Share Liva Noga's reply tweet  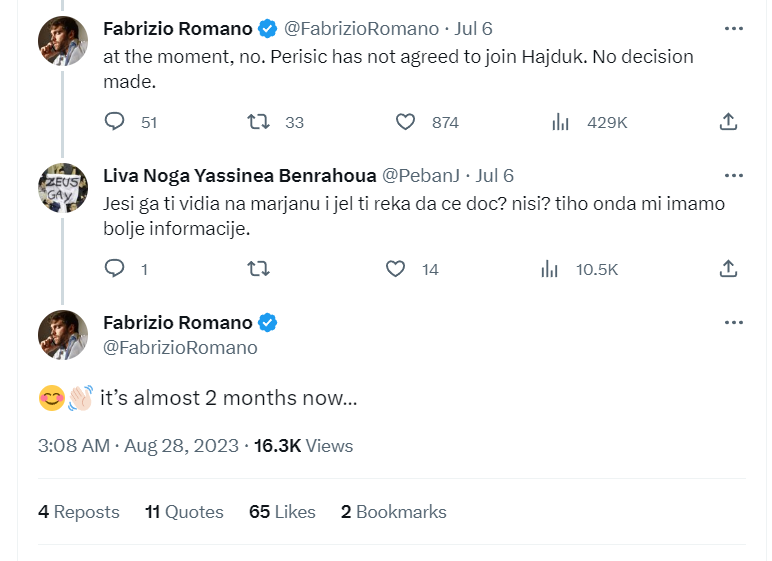coord(729,269)
